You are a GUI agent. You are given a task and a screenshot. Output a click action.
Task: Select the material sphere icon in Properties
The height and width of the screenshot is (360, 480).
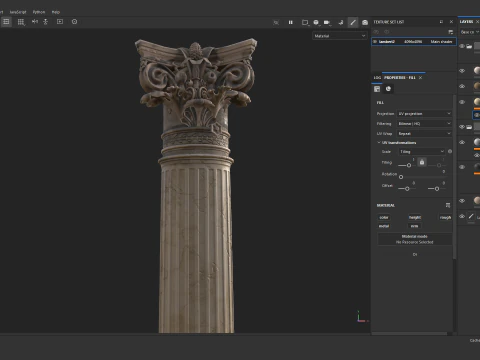pyautogui.click(x=388, y=89)
